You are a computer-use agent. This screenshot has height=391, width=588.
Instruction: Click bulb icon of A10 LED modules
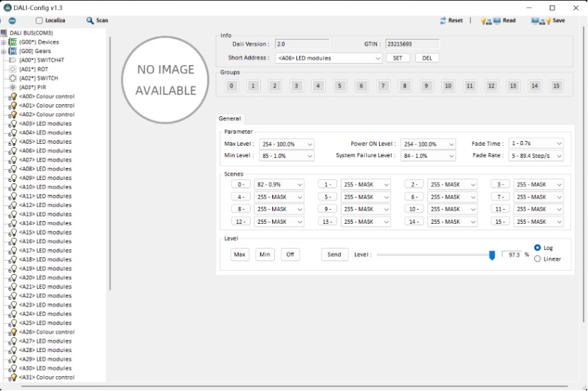pos(13,187)
